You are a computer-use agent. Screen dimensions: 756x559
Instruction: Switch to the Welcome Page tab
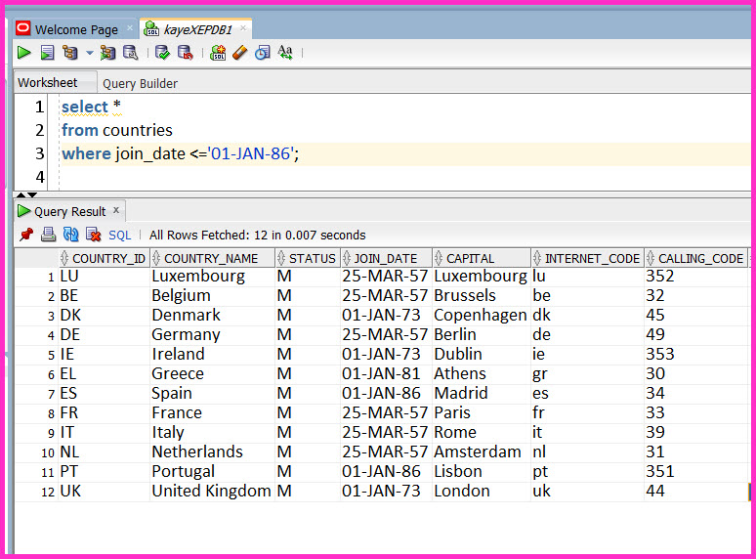click(x=76, y=30)
